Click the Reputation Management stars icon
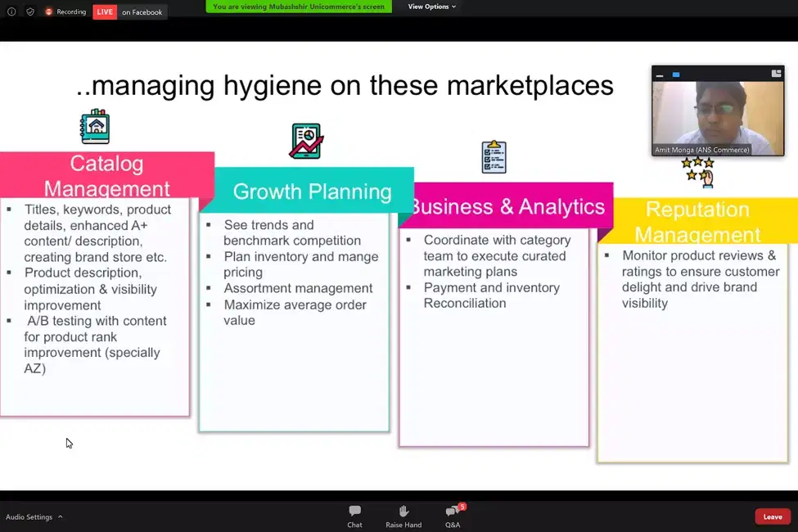Screen dimensions: 798x532 pos(698,173)
